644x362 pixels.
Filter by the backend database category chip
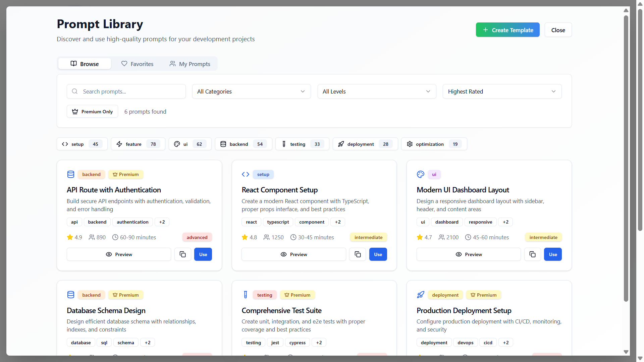243,144
